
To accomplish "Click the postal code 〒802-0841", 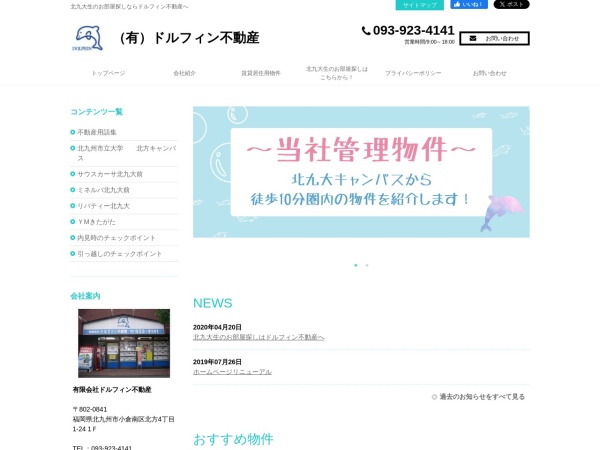I will [x=90, y=409].
